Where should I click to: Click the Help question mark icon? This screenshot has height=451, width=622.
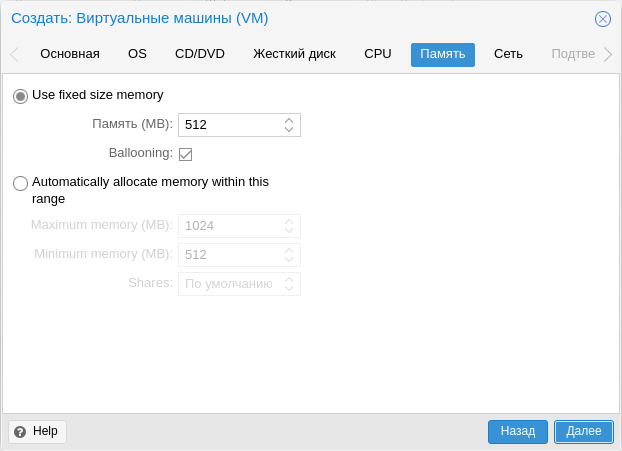click(20, 432)
